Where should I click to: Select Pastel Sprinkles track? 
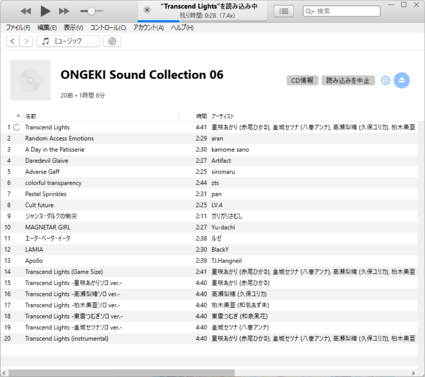click(x=209, y=194)
